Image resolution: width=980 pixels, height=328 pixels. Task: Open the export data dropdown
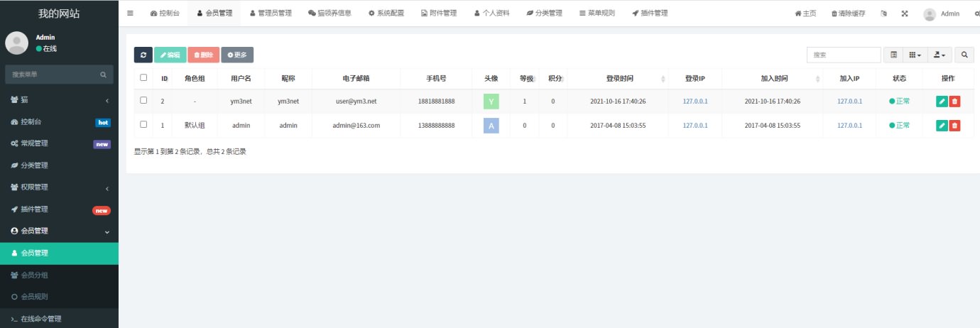[940, 55]
